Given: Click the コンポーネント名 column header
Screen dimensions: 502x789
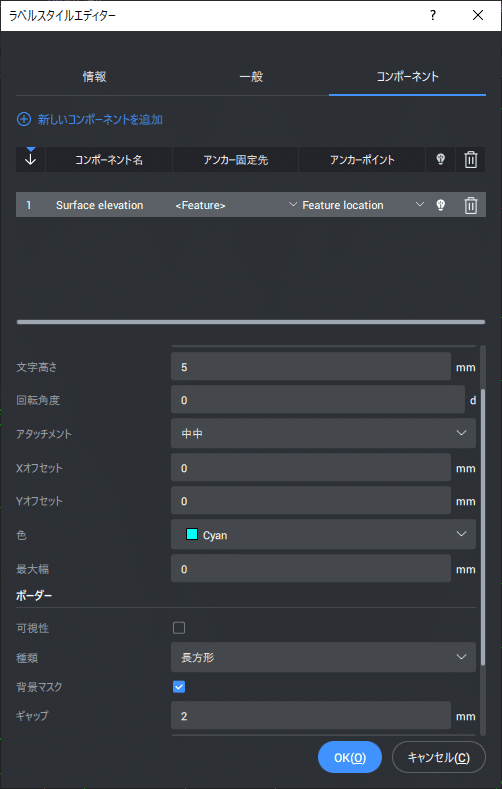Looking at the screenshot, I should 109,160.
